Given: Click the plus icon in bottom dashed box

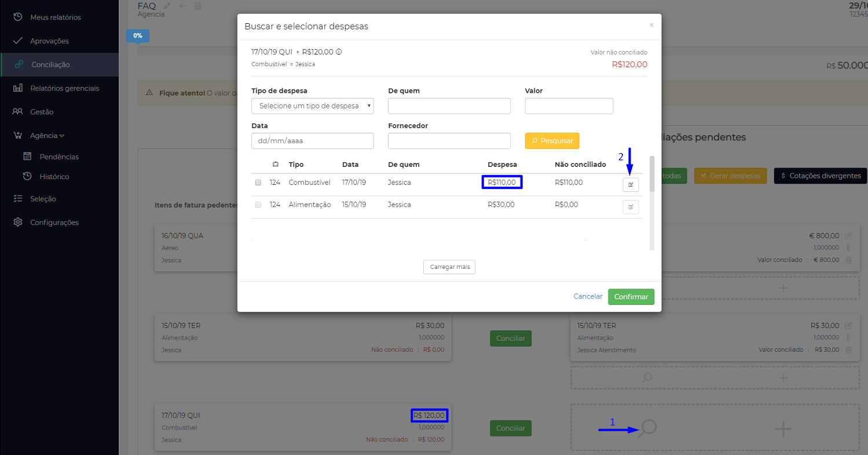Looking at the screenshot, I should click(x=783, y=429).
